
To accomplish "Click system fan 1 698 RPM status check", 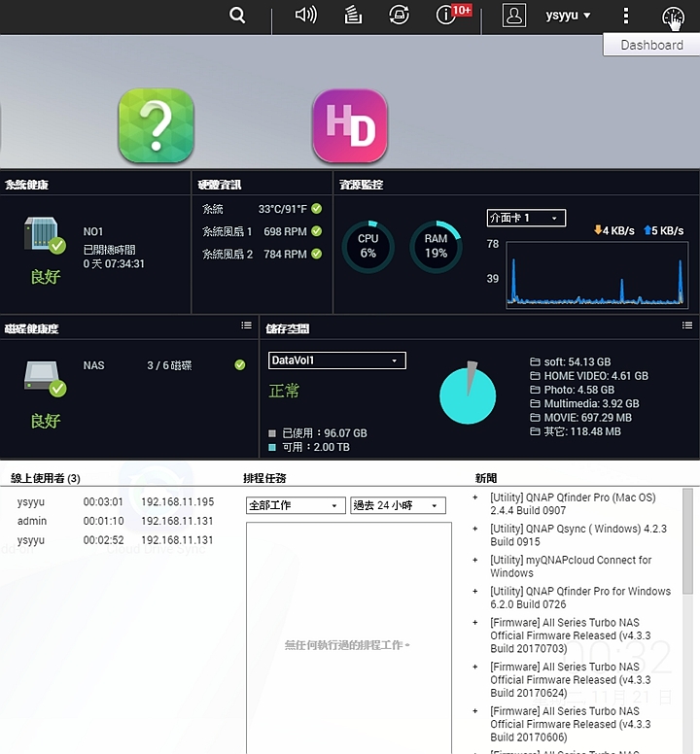I will [317, 231].
